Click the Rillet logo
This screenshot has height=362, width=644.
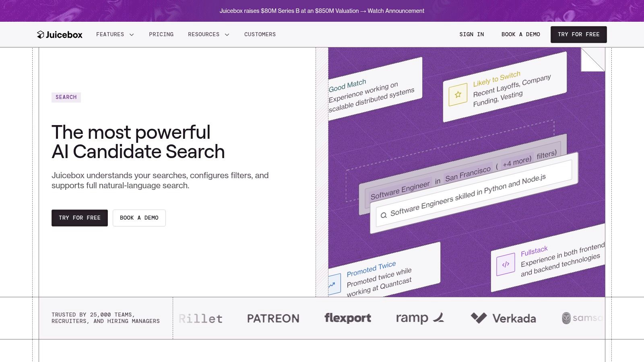(x=200, y=319)
